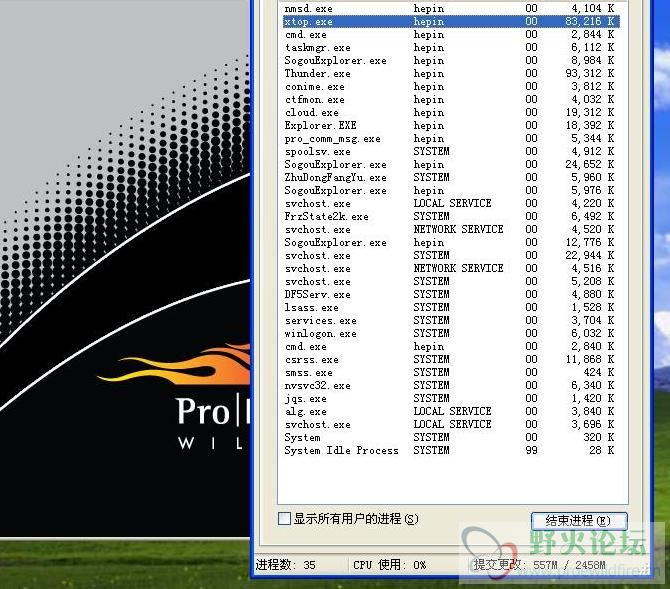Select the highlighted xtop.exe process
This screenshot has height=589, width=670.
click(x=451, y=21)
